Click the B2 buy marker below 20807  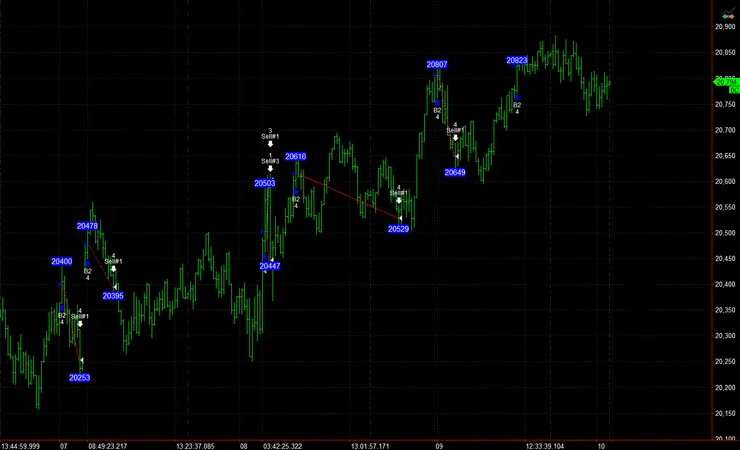click(x=437, y=110)
